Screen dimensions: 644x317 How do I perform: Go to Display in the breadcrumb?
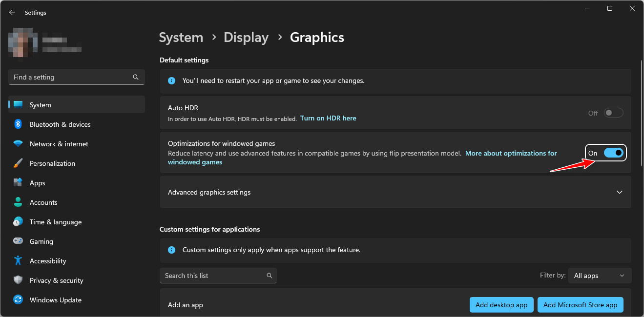[246, 38]
